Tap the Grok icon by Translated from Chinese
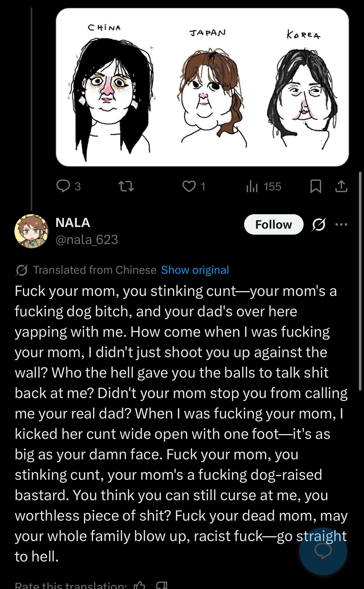 (x=22, y=270)
